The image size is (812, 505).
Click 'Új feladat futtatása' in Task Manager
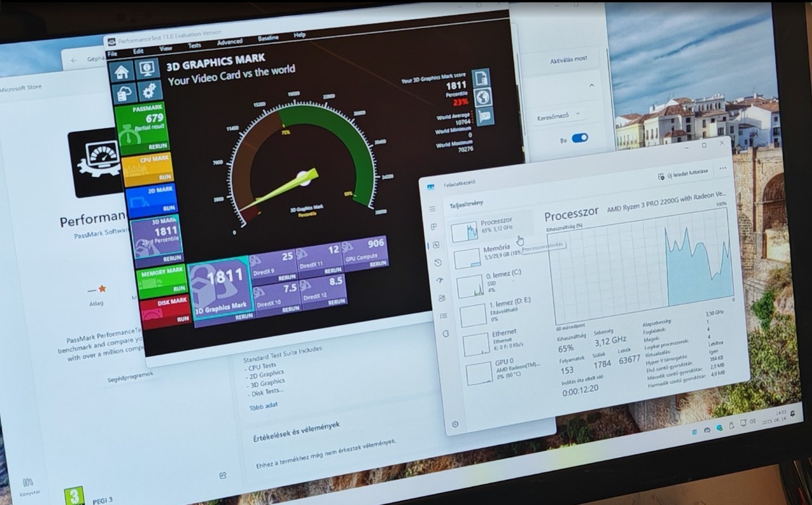tap(682, 174)
